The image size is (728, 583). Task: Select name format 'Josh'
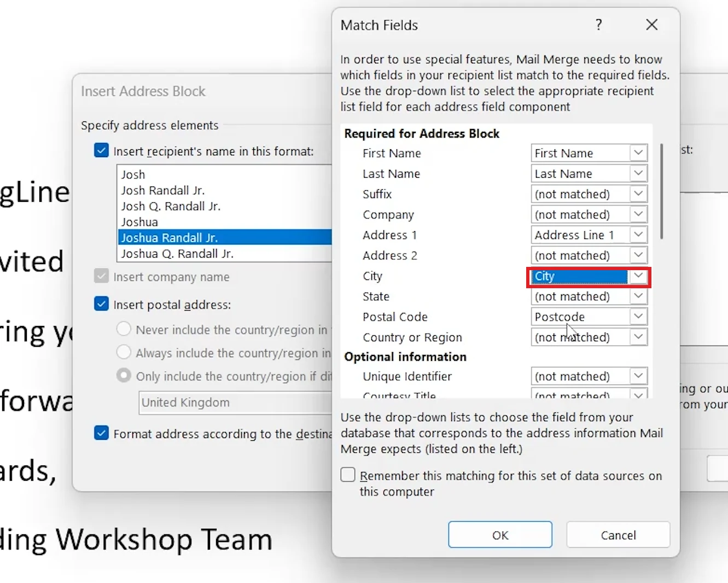point(224,174)
